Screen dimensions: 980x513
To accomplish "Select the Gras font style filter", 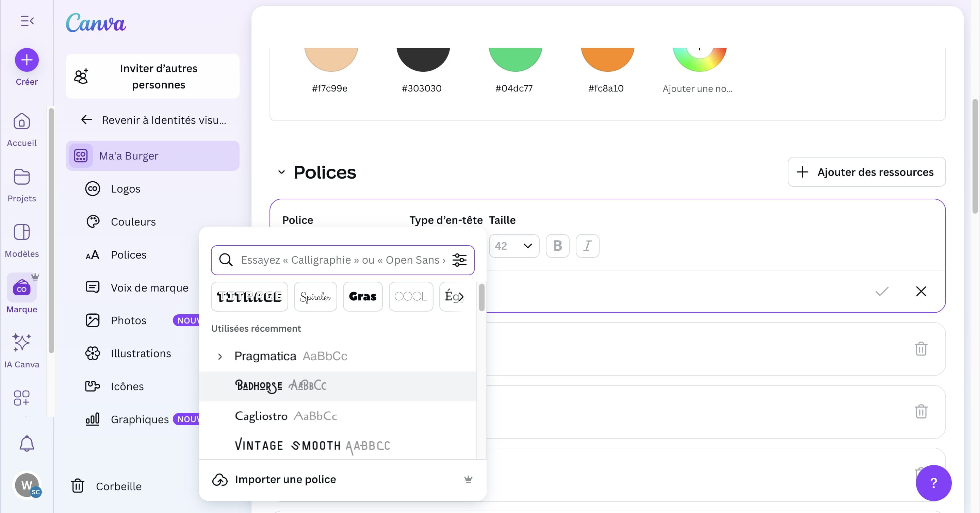I will click(362, 297).
